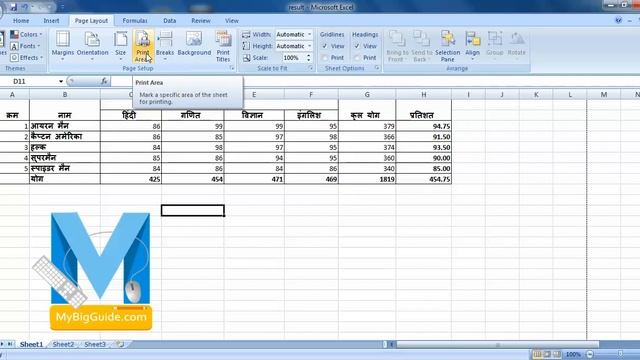Screen dimensions: 640x360
Task: Adjust the Scale percentage spinner
Action: [x=309, y=58]
